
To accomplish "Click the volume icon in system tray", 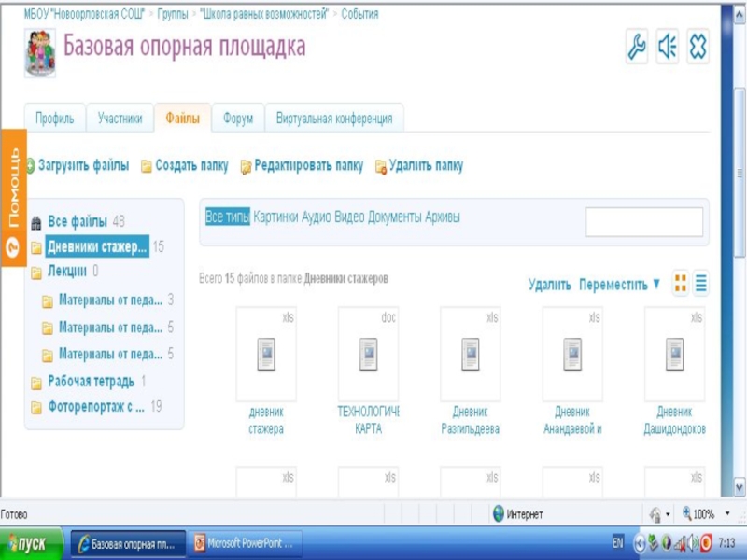I will coord(693,543).
